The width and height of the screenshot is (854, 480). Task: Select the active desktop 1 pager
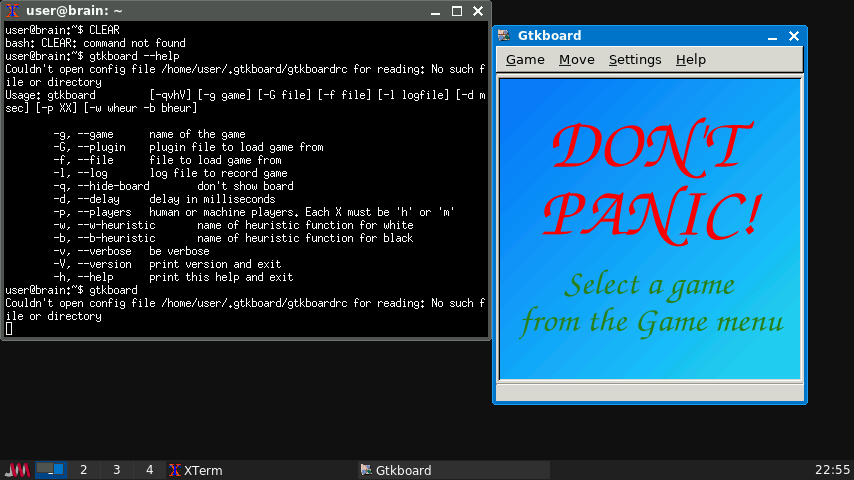pos(51,470)
